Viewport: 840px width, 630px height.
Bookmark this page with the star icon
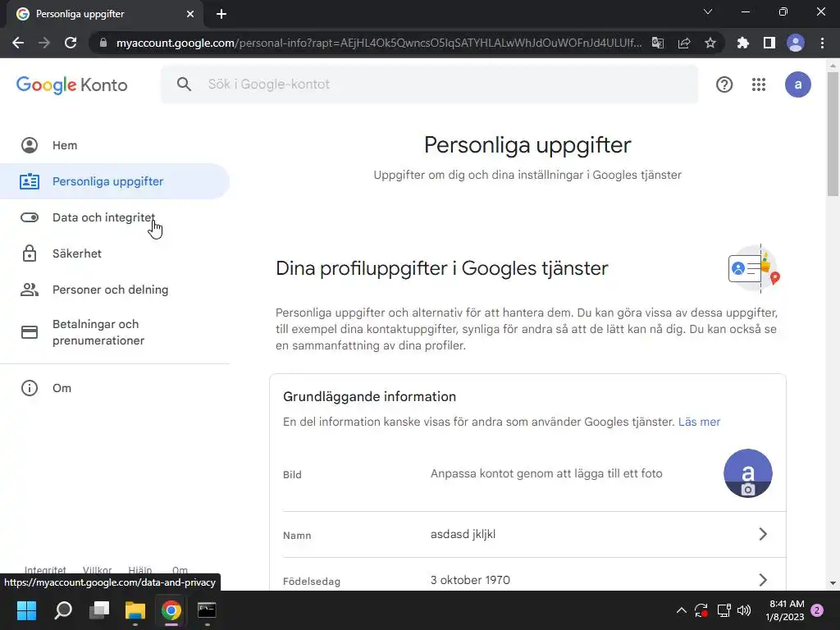[x=710, y=43]
